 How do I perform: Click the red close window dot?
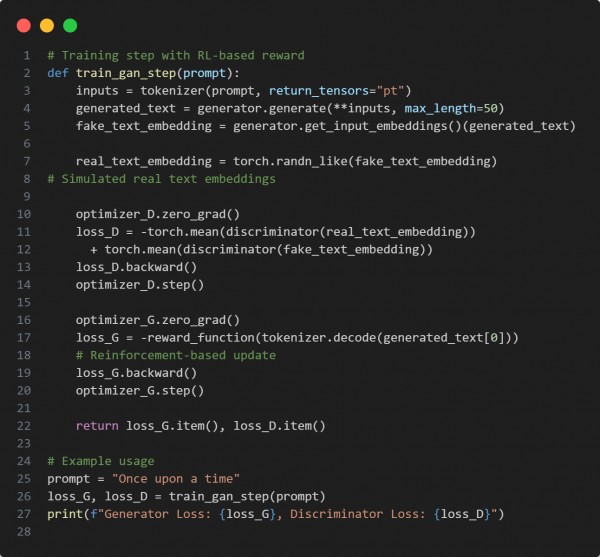click(24, 26)
